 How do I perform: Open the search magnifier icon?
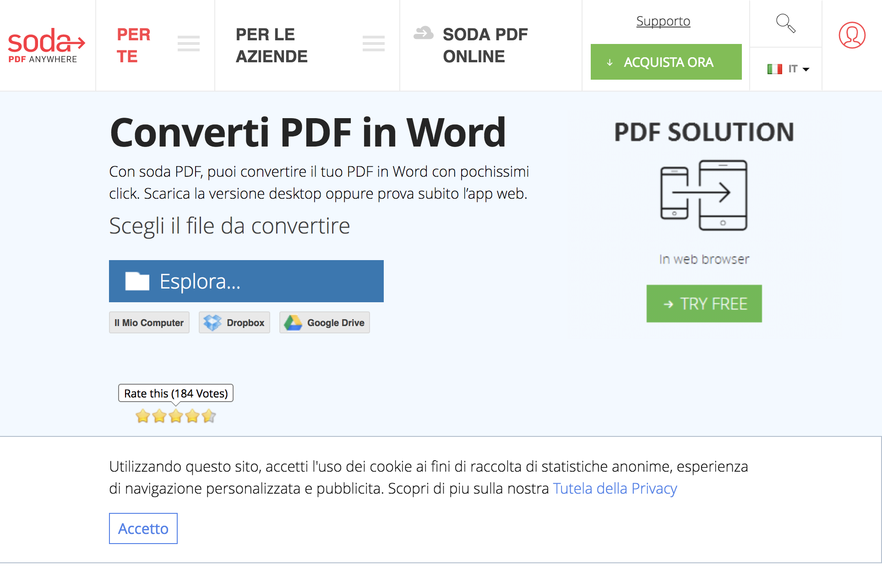coord(786,23)
